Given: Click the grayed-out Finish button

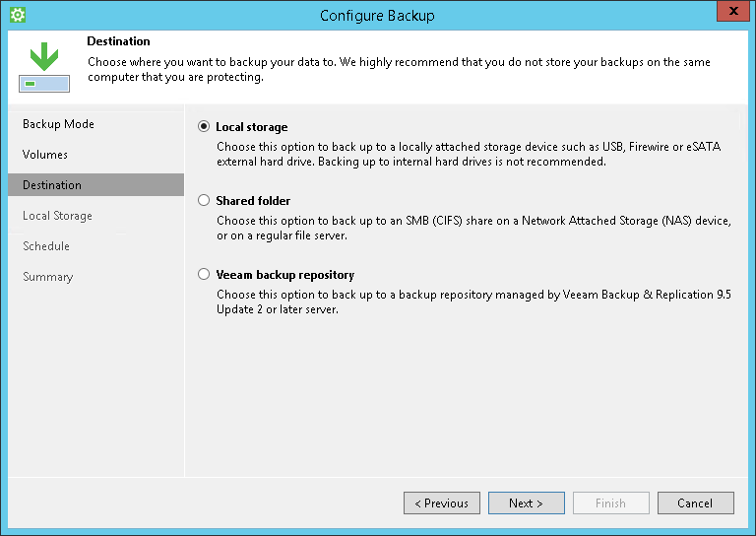Looking at the screenshot, I should 611,503.
